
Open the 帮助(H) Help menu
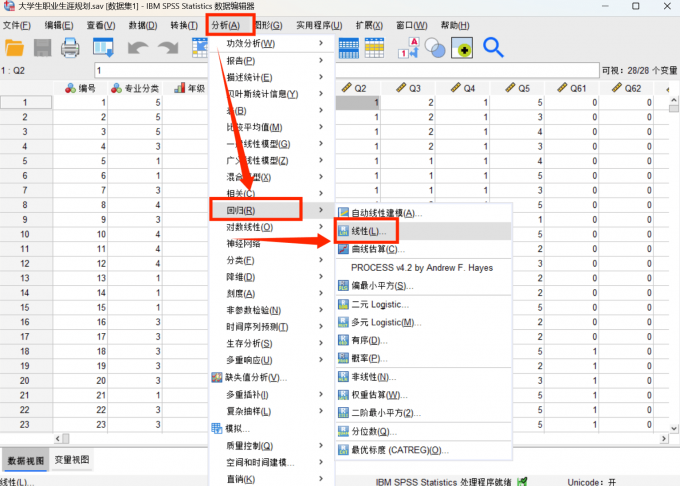455,25
